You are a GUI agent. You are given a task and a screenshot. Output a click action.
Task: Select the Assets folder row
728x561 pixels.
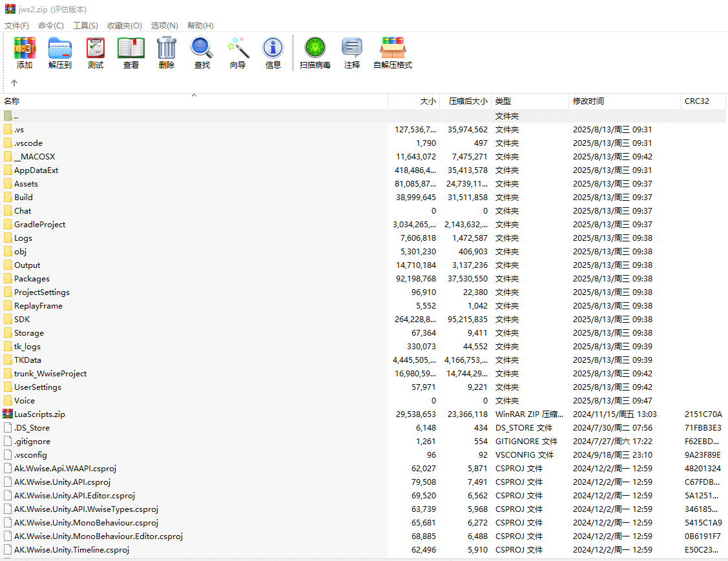26,184
